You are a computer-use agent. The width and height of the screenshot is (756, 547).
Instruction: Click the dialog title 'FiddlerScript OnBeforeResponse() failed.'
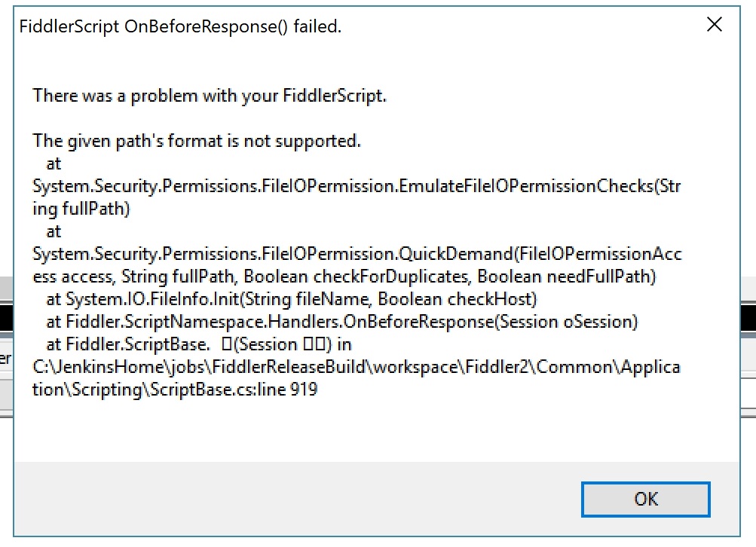180,27
